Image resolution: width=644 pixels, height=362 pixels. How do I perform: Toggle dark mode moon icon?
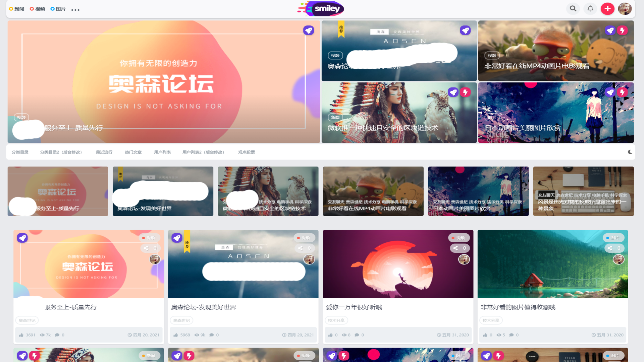pos(630,152)
